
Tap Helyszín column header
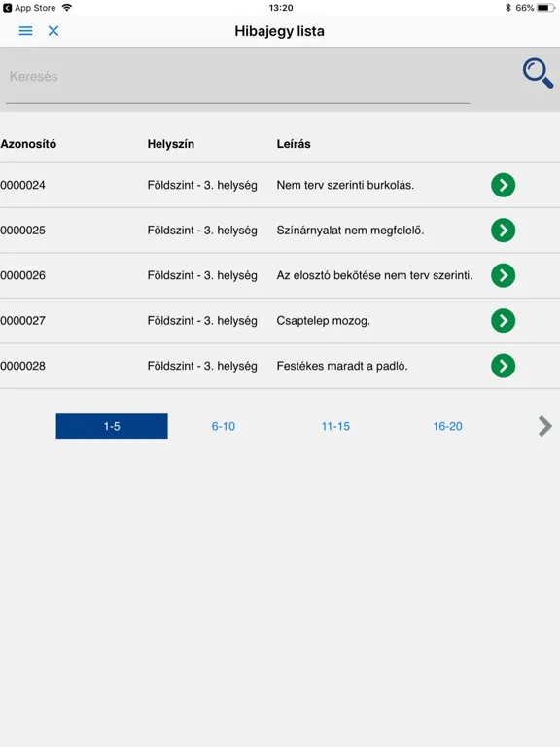pos(170,144)
